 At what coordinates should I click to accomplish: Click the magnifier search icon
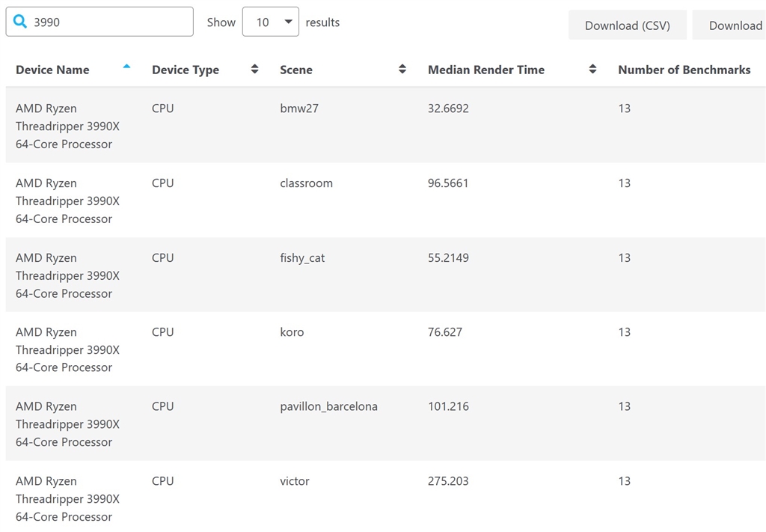[21, 22]
